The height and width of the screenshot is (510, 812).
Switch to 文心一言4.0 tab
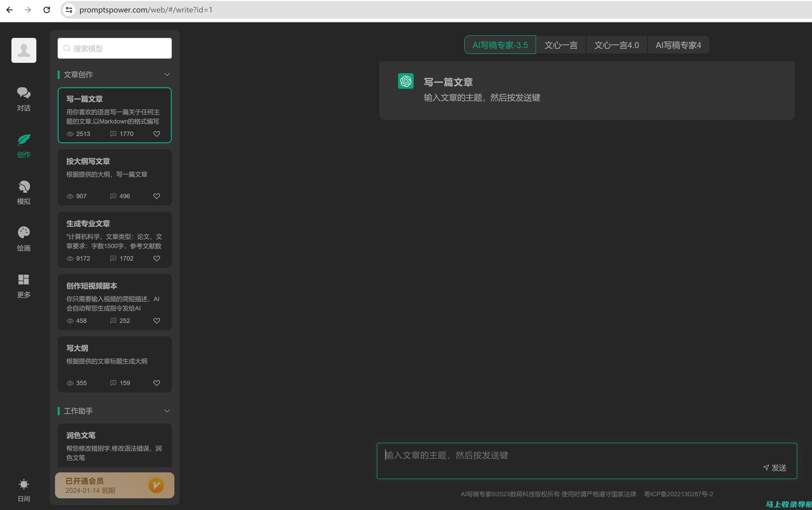pos(616,45)
